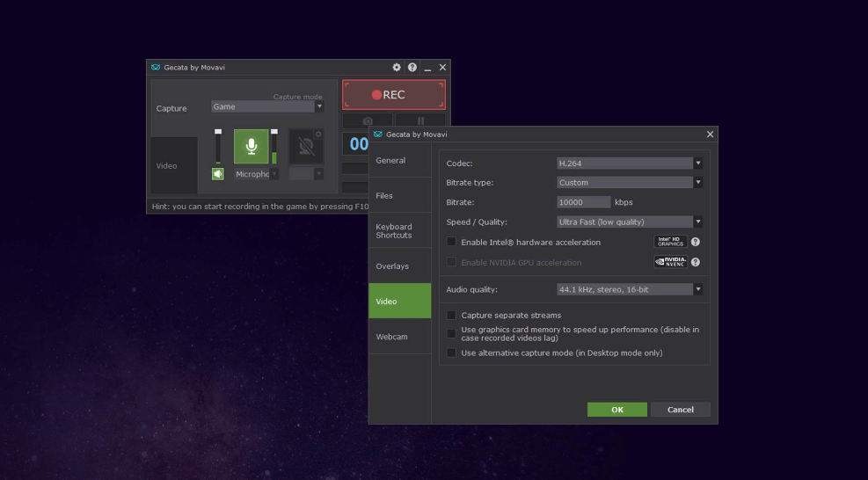Open the Codec H.264 dropdown
The width and height of the screenshot is (868, 480).
630,164
